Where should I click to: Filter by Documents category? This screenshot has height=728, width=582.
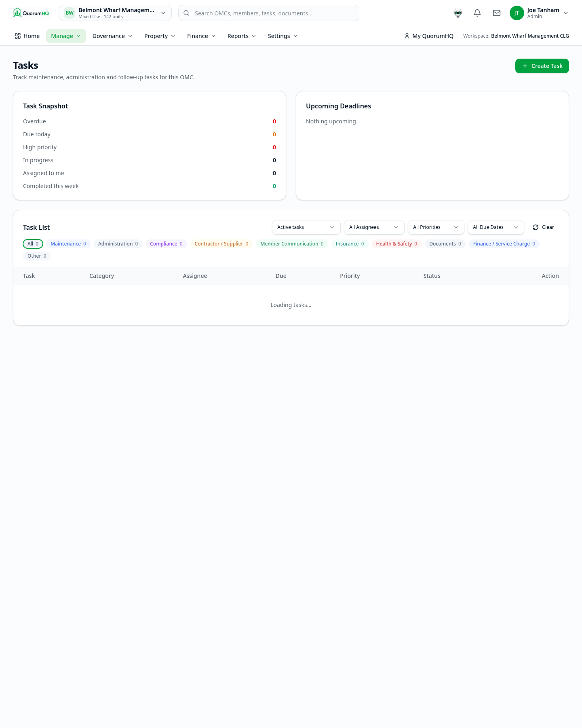(x=445, y=244)
